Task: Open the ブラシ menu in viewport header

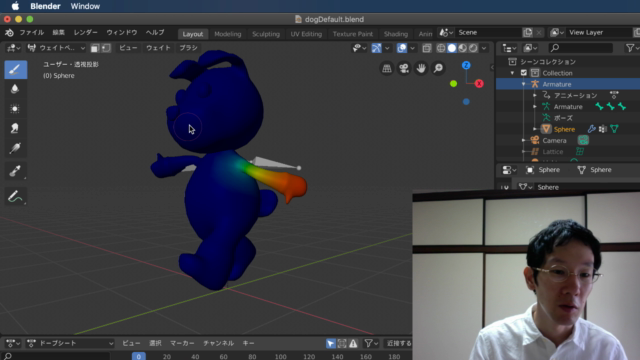Action: pyautogui.click(x=188, y=48)
